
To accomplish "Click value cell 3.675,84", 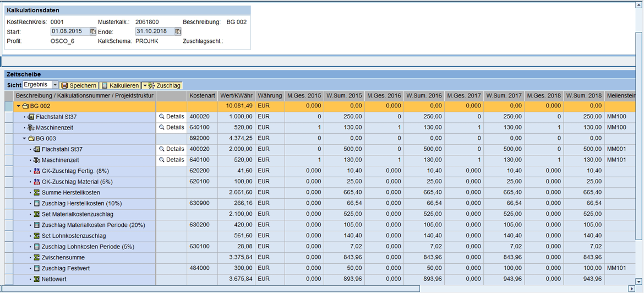I will coord(236,279).
